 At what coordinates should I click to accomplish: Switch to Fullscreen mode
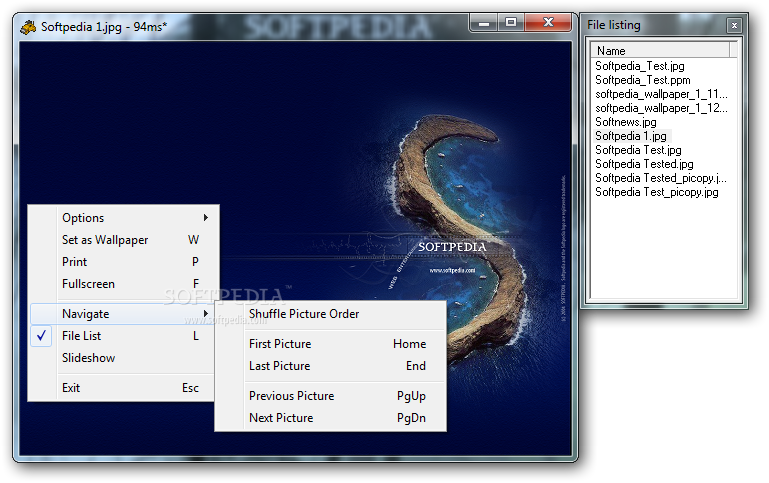coord(123,284)
